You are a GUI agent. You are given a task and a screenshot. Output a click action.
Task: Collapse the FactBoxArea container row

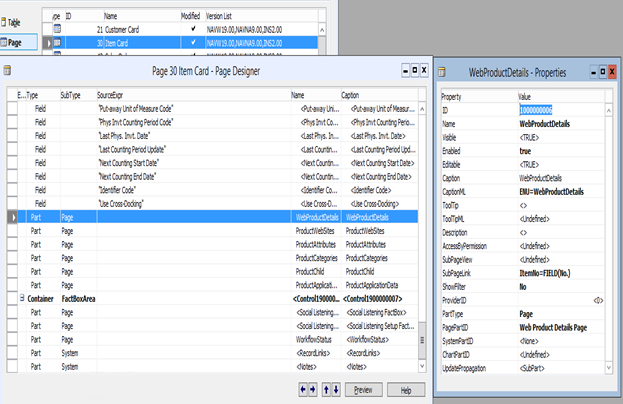click(22, 298)
